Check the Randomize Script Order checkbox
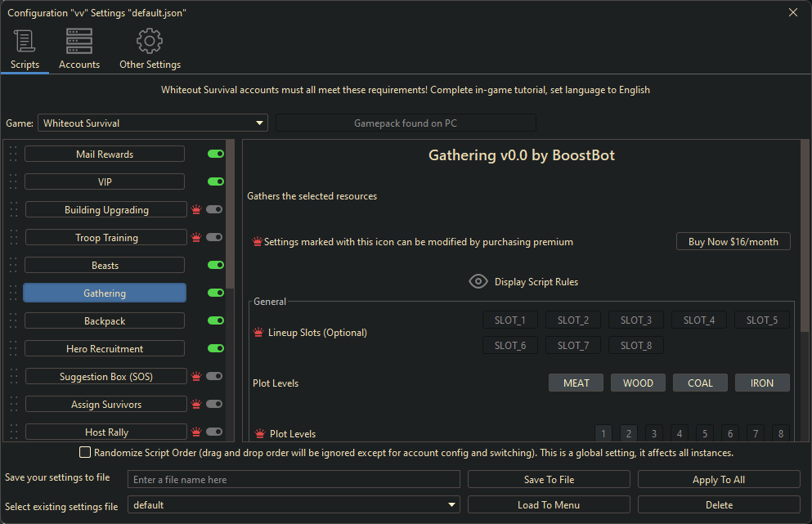 (85, 452)
